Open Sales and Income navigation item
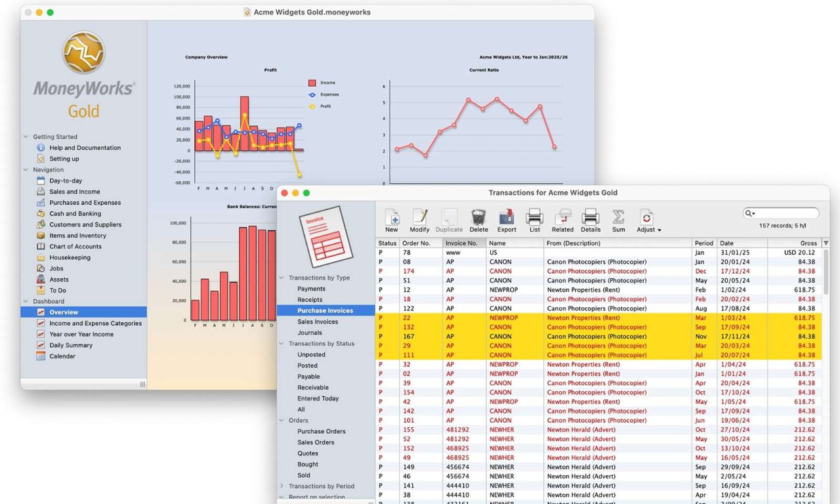840x504 pixels. (75, 192)
